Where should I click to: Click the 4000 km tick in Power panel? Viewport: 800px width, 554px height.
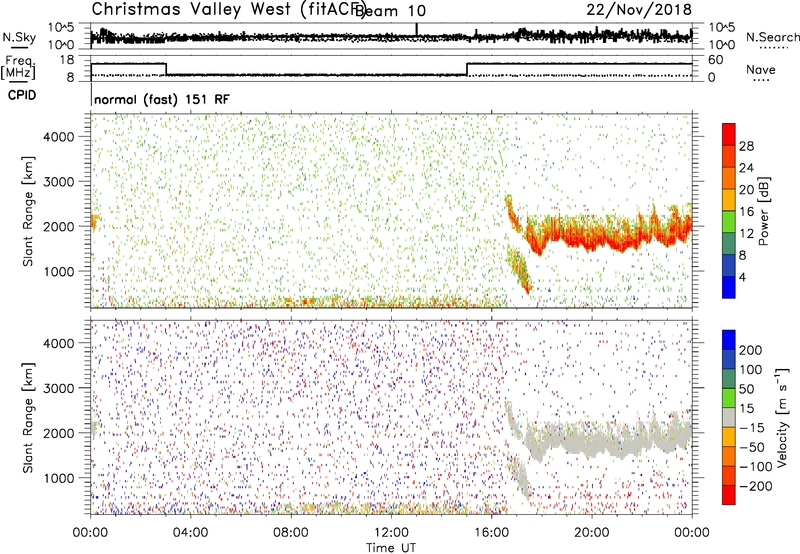click(x=58, y=137)
